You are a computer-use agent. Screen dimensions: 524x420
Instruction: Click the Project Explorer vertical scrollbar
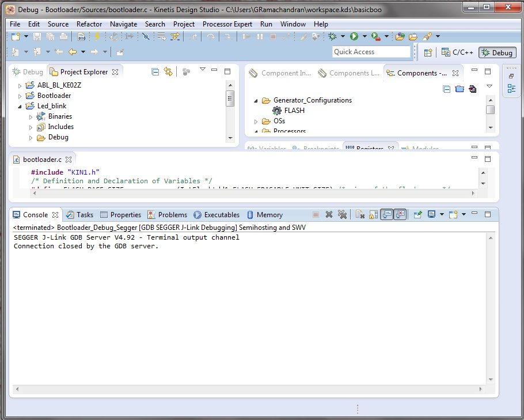(230, 112)
